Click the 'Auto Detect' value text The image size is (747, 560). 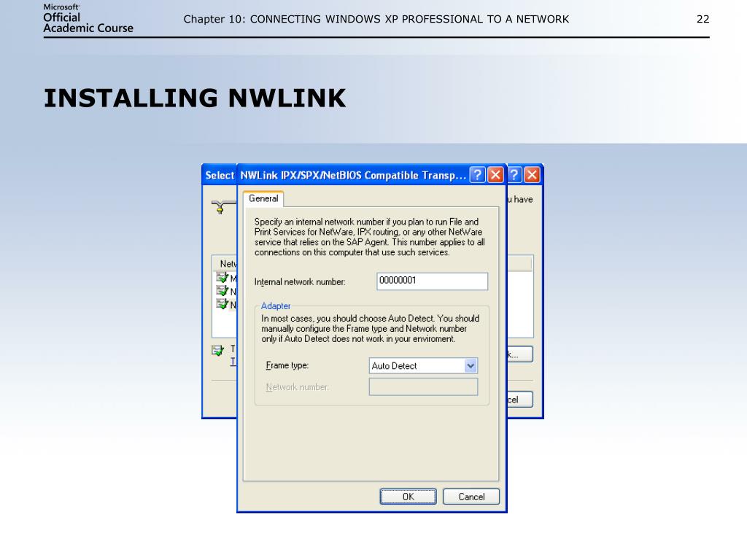tap(394, 366)
